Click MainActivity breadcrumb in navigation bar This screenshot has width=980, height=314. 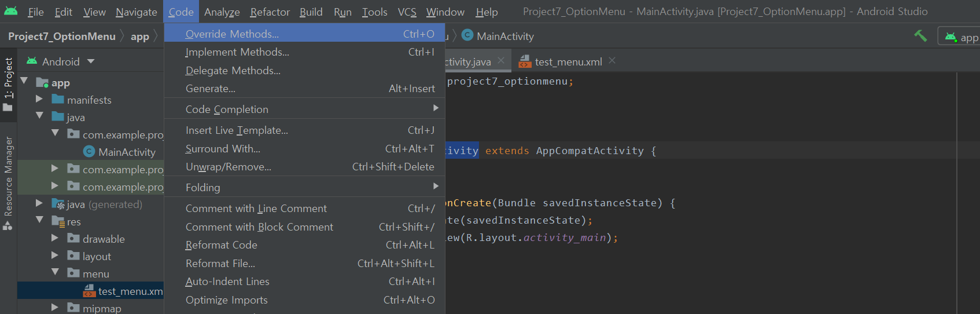point(498,36)
